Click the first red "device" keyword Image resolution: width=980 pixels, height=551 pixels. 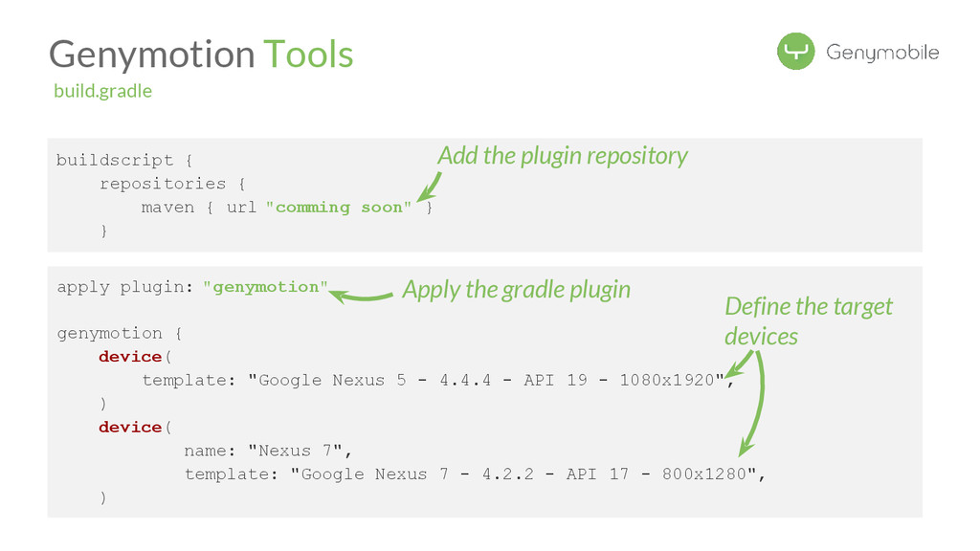click(x=130, y=357)
